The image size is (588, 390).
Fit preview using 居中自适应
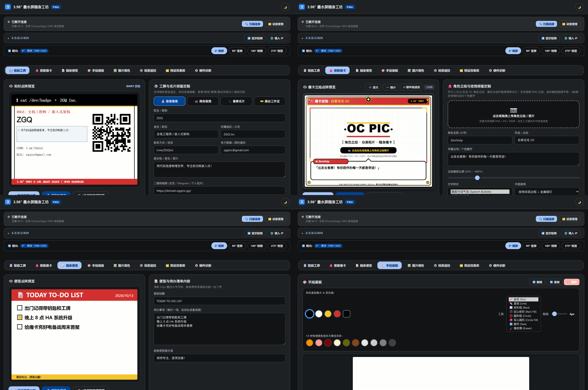coord(411,87)
